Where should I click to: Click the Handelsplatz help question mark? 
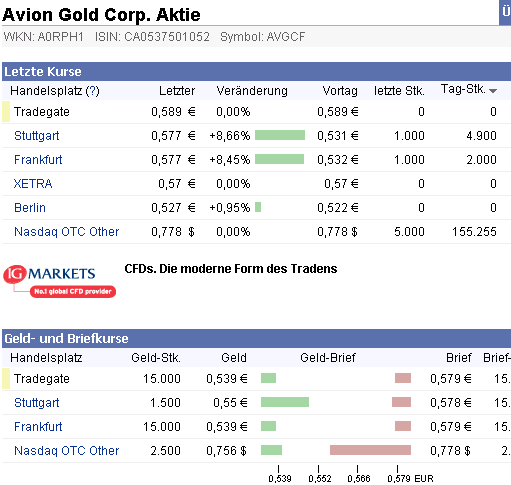[x=92, y=91]
